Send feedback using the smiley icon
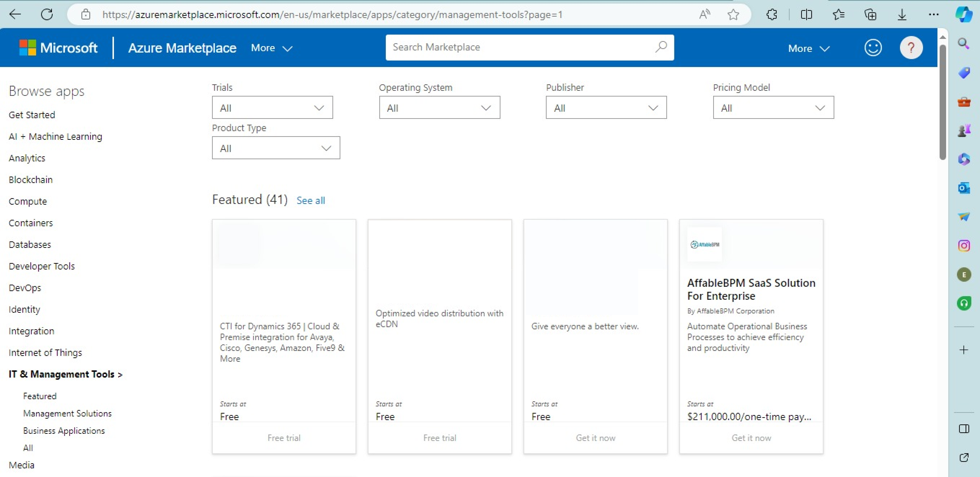The height and width of the screenshot is (477, 980). click(873, 47)
